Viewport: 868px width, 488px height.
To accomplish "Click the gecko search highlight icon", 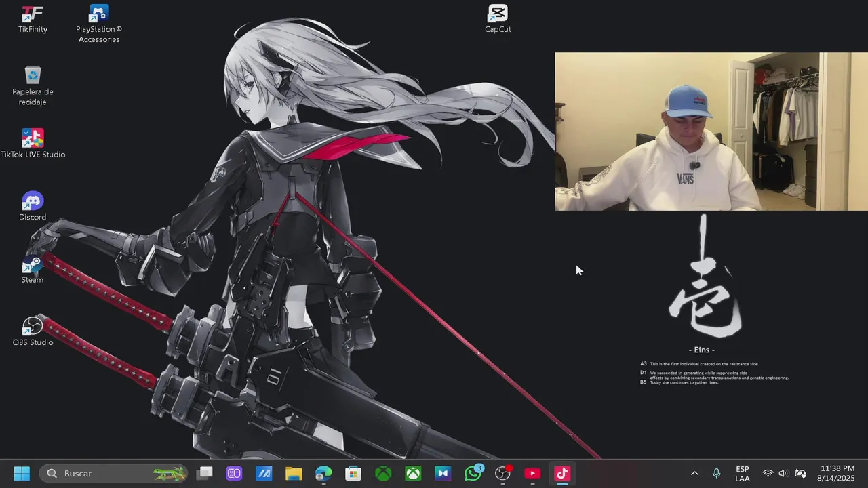I will click(169, 473).
